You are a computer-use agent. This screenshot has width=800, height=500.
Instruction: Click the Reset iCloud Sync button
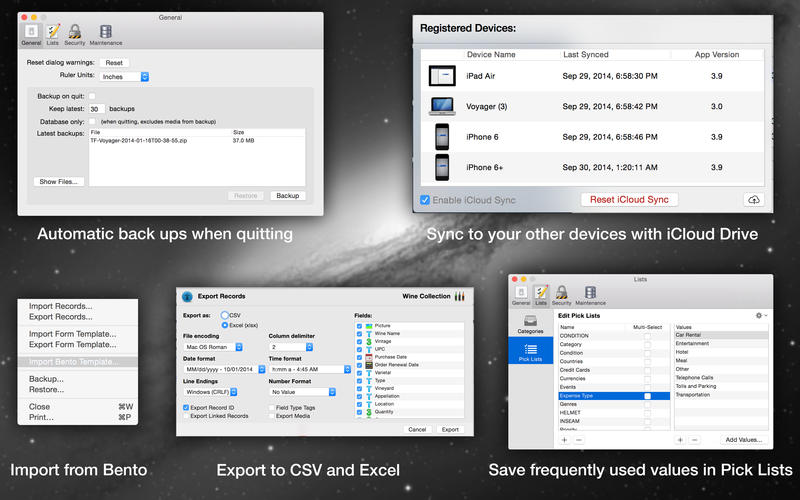tap(629, 199)
